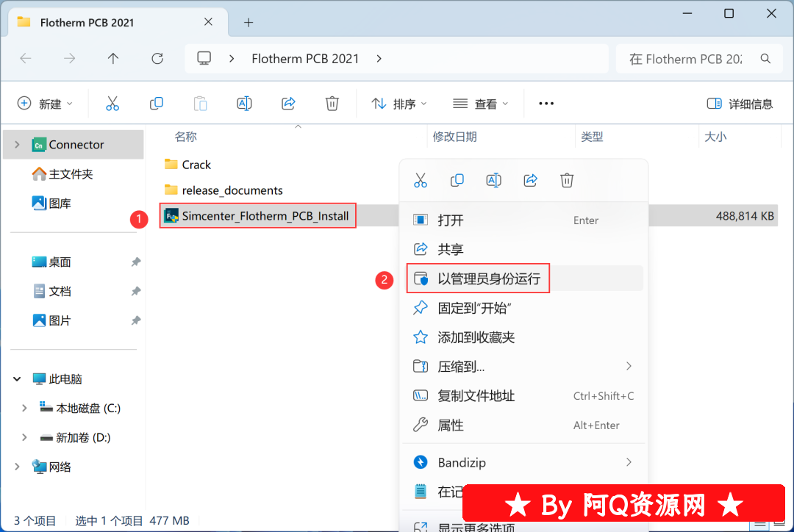Click the toolbar Rename icon

[244, 104]
